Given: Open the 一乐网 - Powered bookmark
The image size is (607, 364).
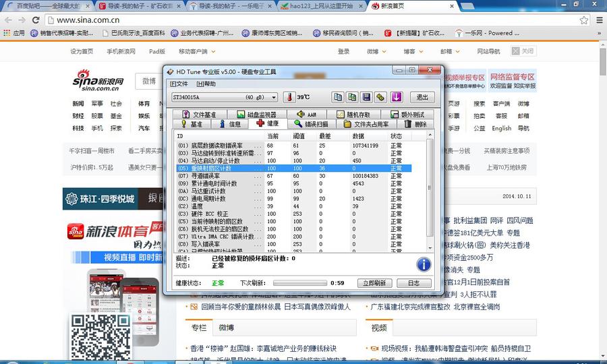Looking at the screenshot, I should [487, 33].
